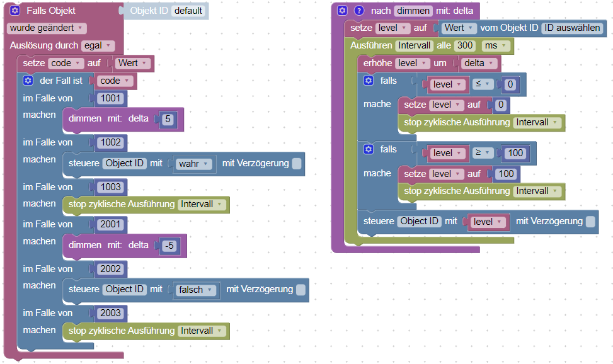Open 'level' dropdown in 'setze level auf Wert' block

click(393, 28)
